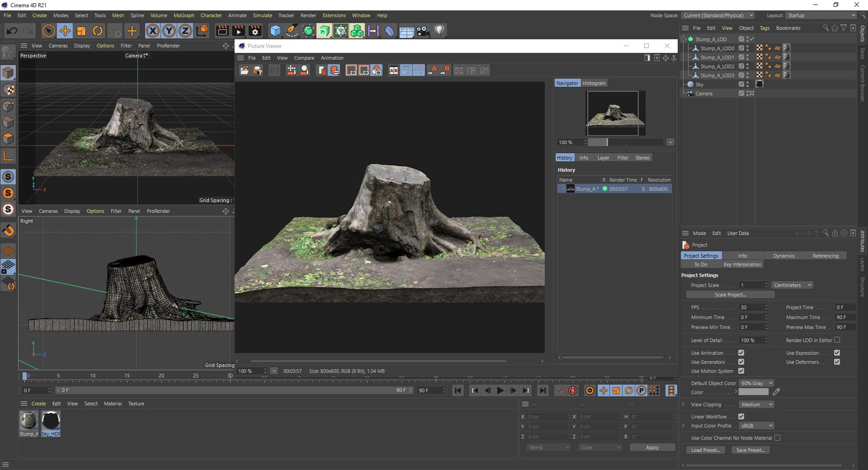
Task: Click the Load Preset button
Action: pos(705,450)
